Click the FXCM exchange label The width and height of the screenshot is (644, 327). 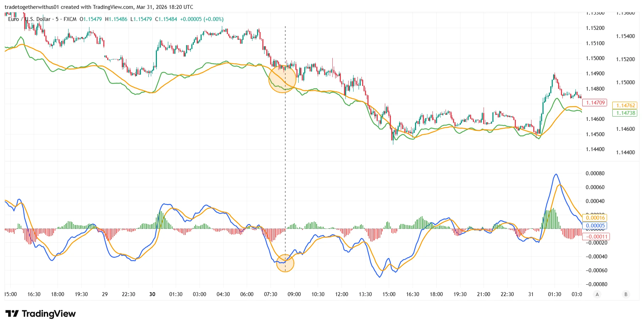[70, 19]
